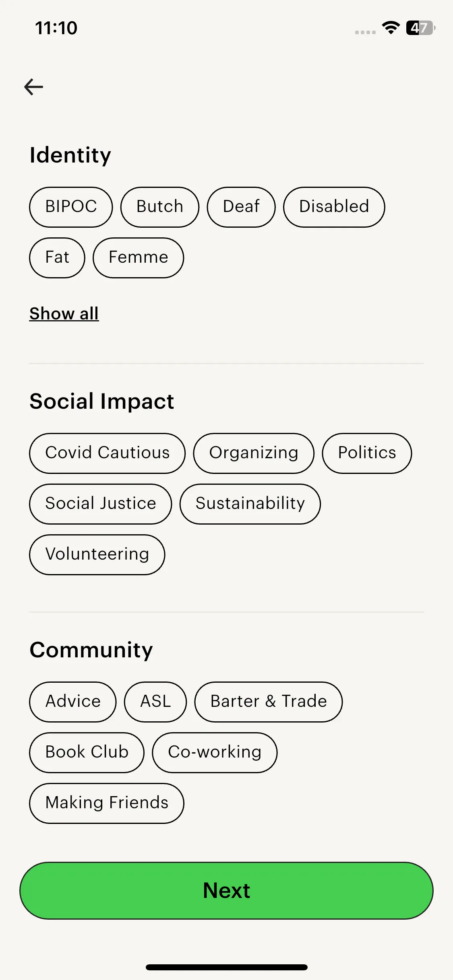Select the Volunteering chip
The image size is (453, 980).
point(97,554)
